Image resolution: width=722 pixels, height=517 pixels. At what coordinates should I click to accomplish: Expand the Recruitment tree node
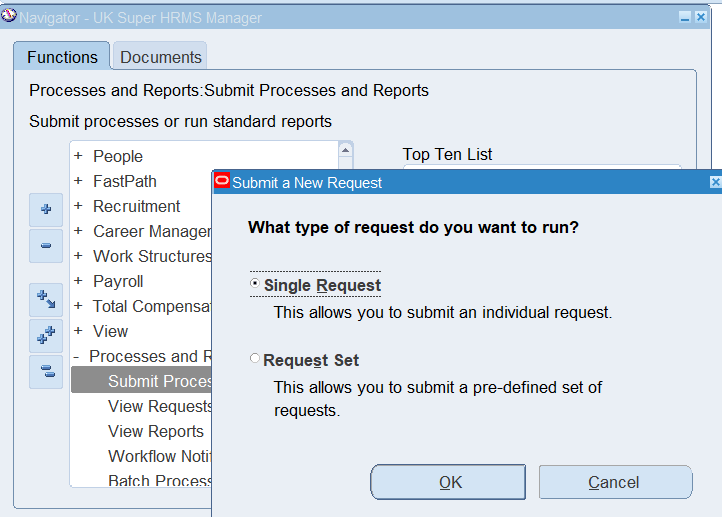(78, 206)
